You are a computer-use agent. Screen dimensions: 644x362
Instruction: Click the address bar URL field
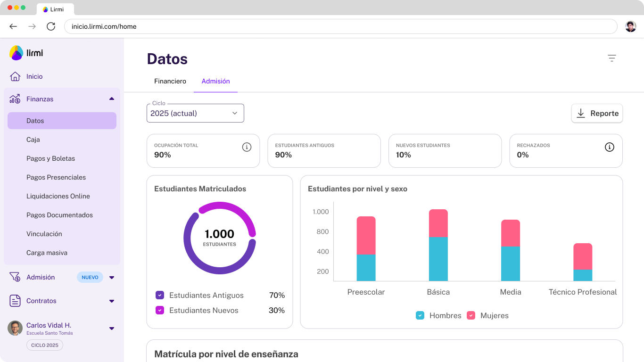coord(340,26)
